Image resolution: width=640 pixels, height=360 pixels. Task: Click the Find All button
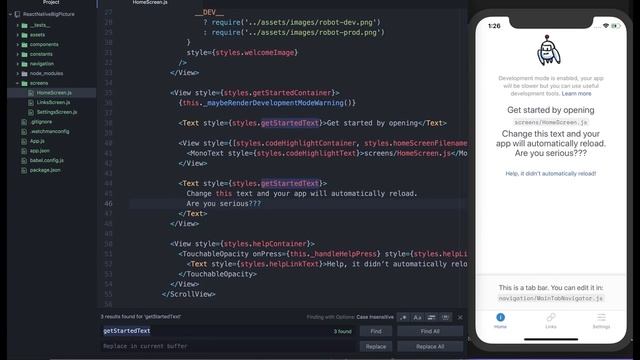pyautogui.click(x=430, y=331)
